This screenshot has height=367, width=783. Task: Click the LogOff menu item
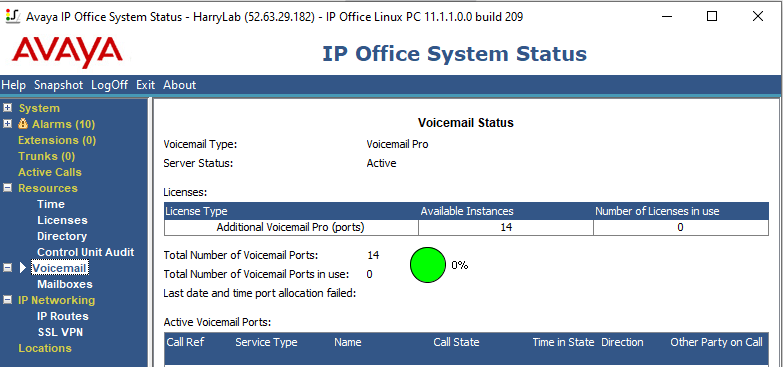tap(109, 85)
